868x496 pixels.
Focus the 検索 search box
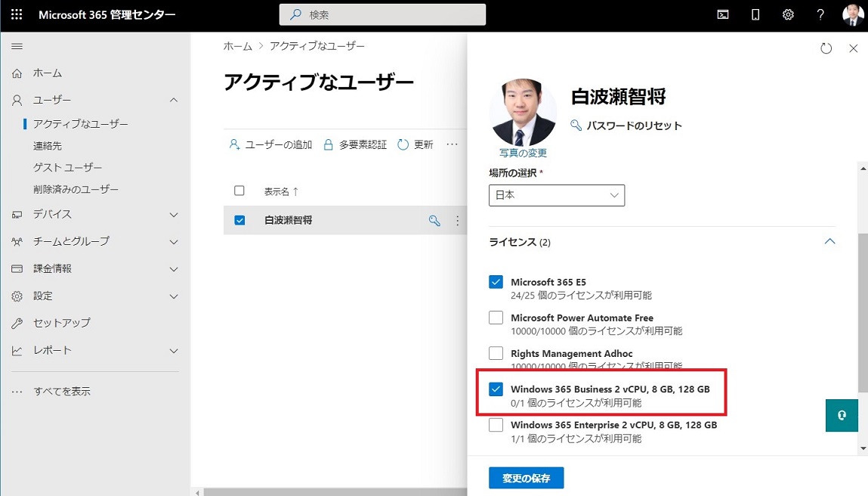[382, 15]
